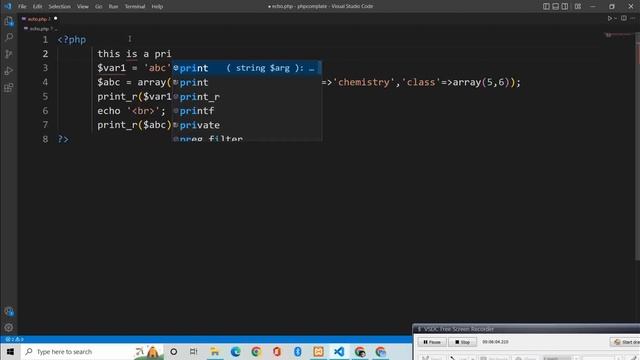Image resolution: width=640 pixels, height=360 pixels.
Task: Open Bluetooth icon on taskbar
Action: click(x=298, y=351)
